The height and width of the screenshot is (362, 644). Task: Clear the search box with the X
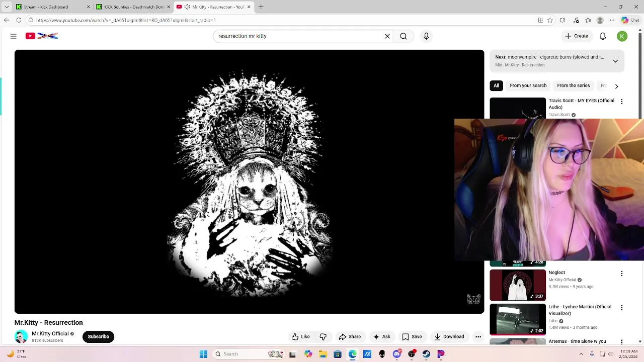(387, 36)
